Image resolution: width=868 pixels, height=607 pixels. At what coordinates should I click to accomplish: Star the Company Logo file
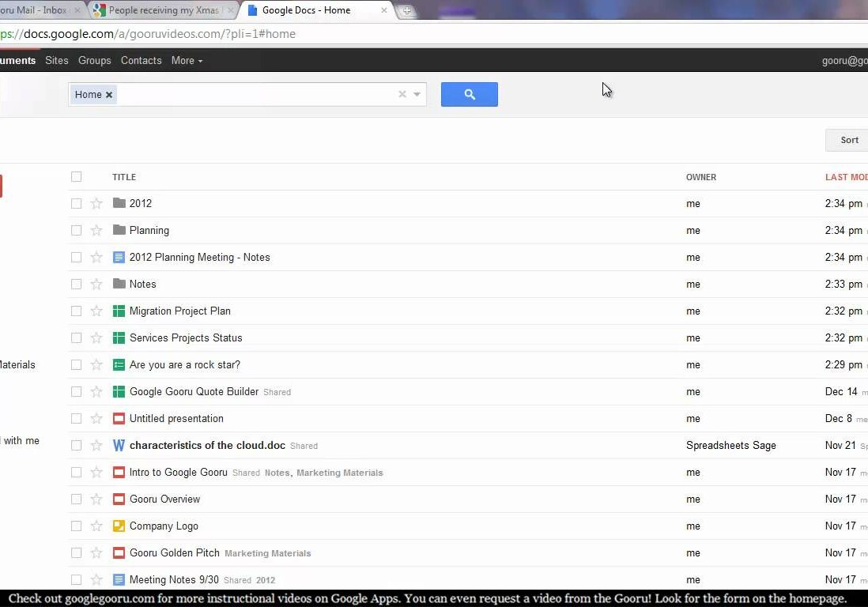pos(96,526)
